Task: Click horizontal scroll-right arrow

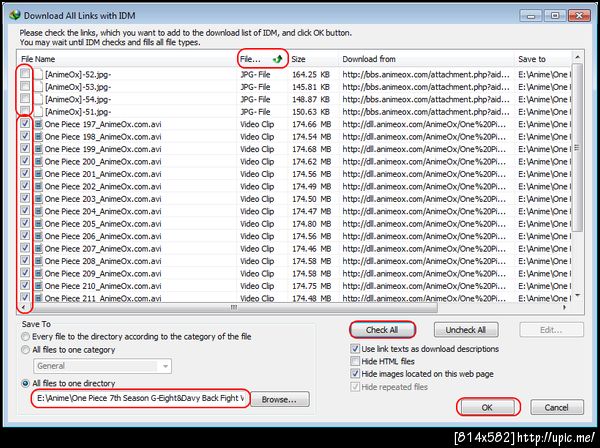Action: click(565, 307)
